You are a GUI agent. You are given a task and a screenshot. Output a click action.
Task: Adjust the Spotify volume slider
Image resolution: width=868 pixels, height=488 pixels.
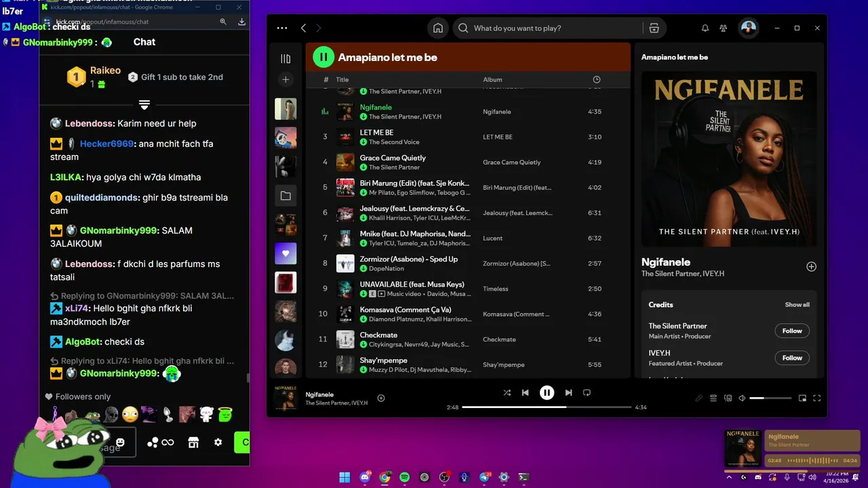tap(770, 399)
